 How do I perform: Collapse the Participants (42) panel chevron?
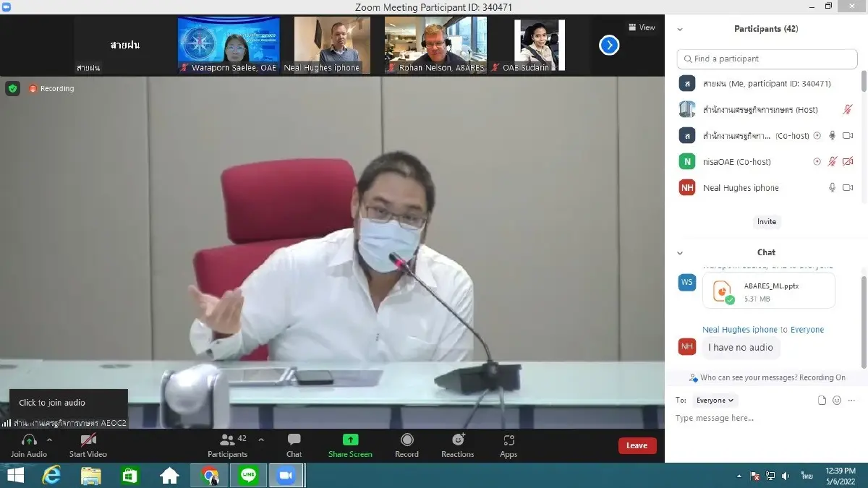[x=680, y=29]
